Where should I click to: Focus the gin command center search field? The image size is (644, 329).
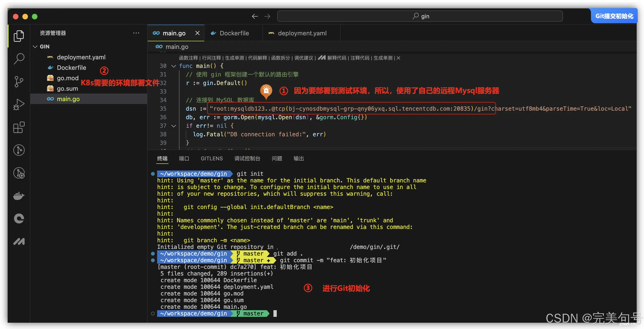tap(420, 16)
